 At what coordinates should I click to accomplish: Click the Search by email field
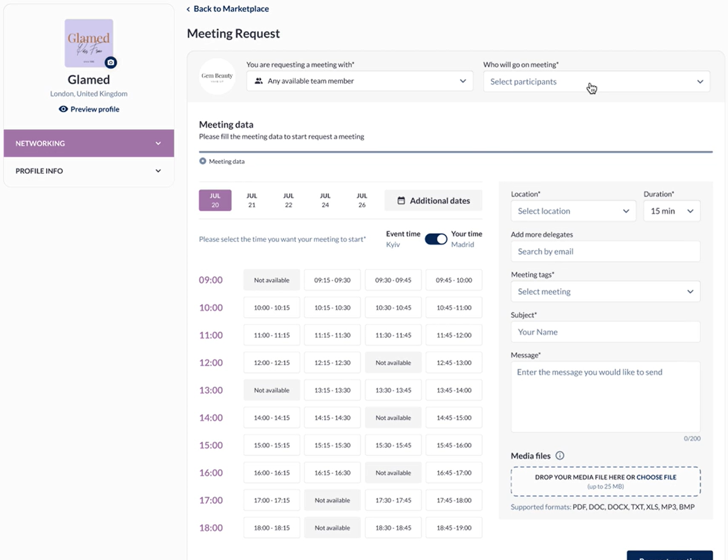(x=605, y=251)
